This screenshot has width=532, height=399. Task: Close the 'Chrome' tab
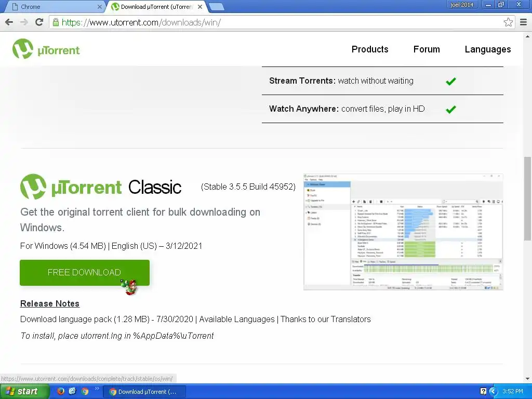pyautogui.click(x=99, y=7)
